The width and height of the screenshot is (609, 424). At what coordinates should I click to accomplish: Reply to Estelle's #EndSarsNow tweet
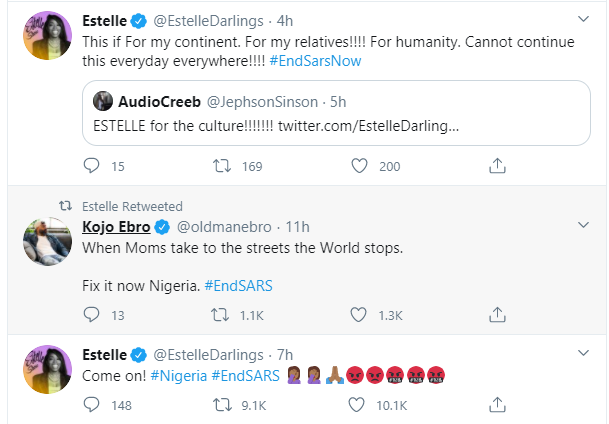coord(92,166)
